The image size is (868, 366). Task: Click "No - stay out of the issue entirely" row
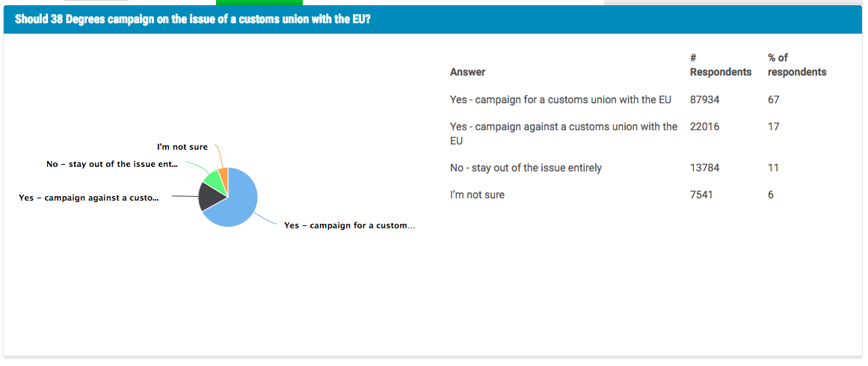point(526,168)
